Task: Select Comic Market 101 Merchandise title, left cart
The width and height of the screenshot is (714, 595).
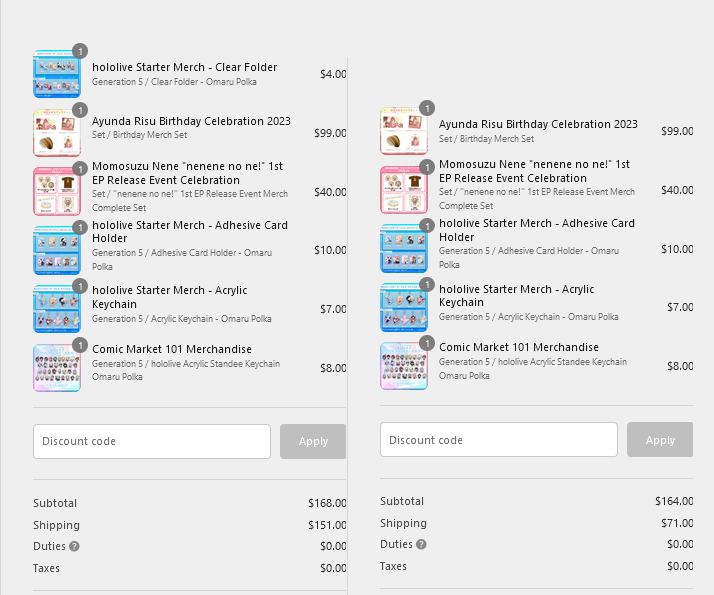Action: [172, 349]
